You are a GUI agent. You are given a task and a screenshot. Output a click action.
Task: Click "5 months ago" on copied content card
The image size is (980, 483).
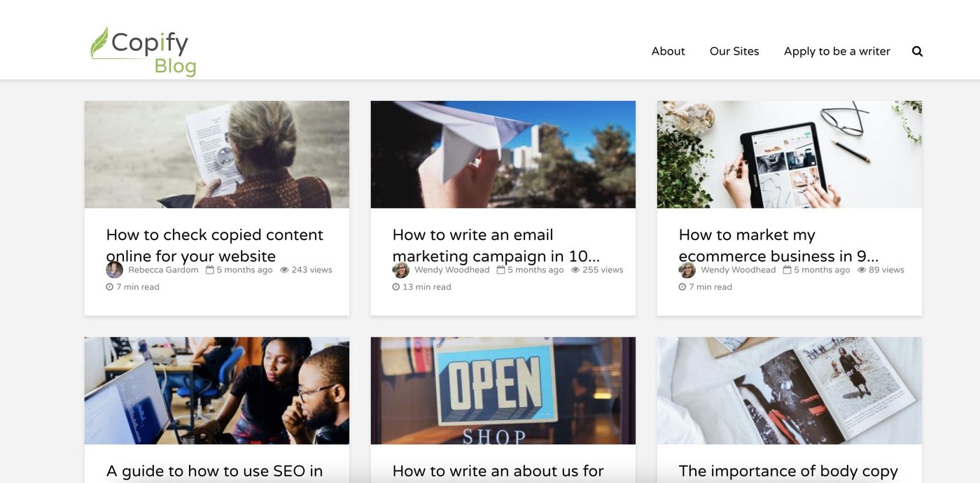[244, 269]
